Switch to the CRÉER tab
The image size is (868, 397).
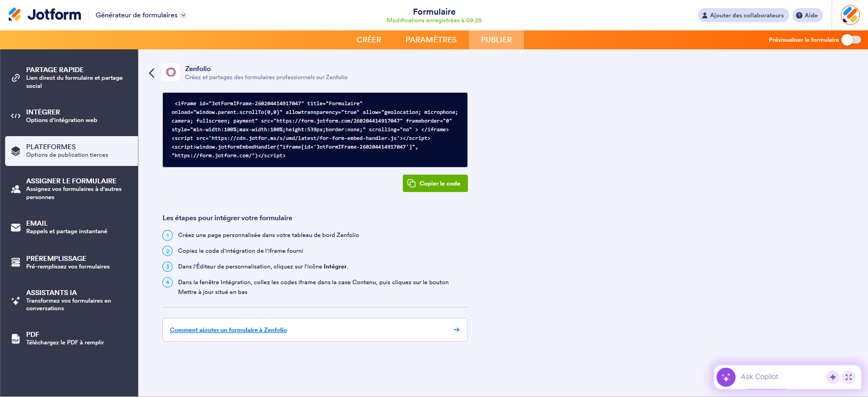coord(369,40)
